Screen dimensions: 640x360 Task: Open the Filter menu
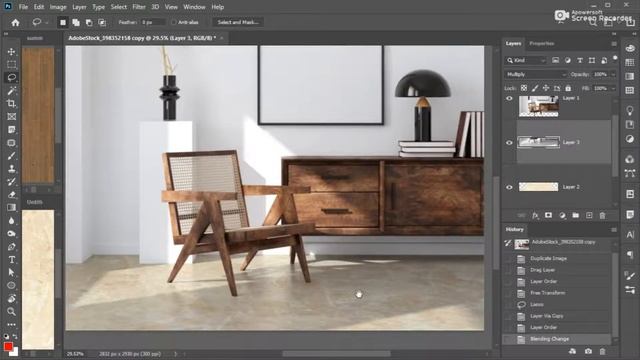pos(139,7)
